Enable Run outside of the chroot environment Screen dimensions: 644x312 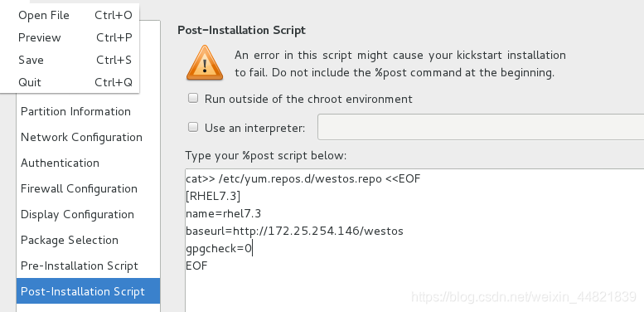tap(193, 98)
